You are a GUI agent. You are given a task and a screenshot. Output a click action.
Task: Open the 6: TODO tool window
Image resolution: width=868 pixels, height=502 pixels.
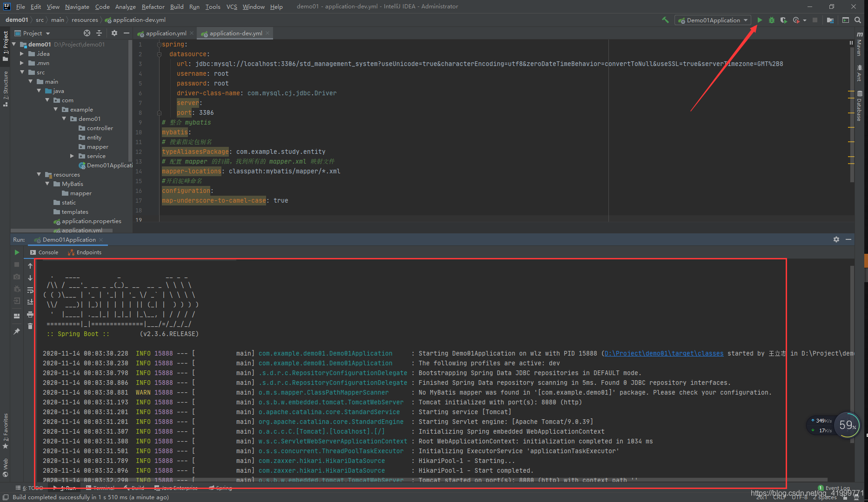tap(29, 488)
